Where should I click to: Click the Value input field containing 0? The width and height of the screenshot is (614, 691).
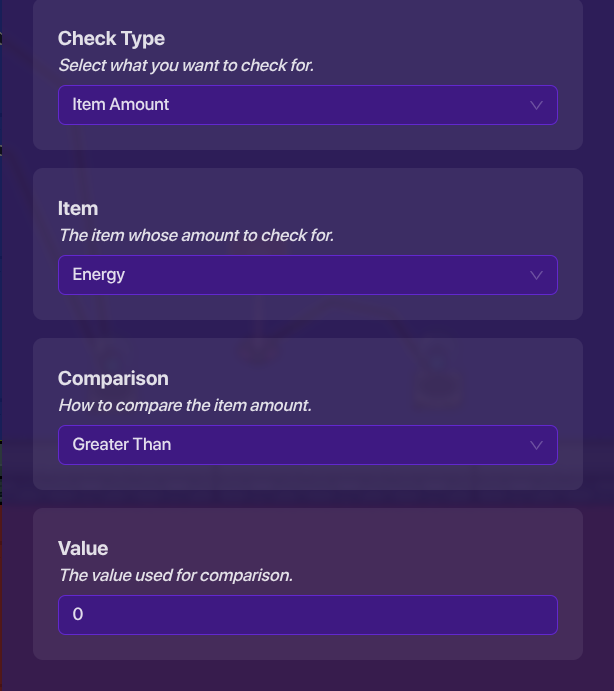pos(307,615)
